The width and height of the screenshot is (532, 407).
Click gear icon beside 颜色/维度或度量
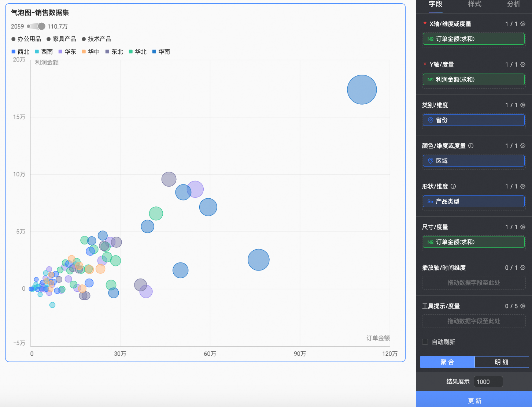click(523, 146)
